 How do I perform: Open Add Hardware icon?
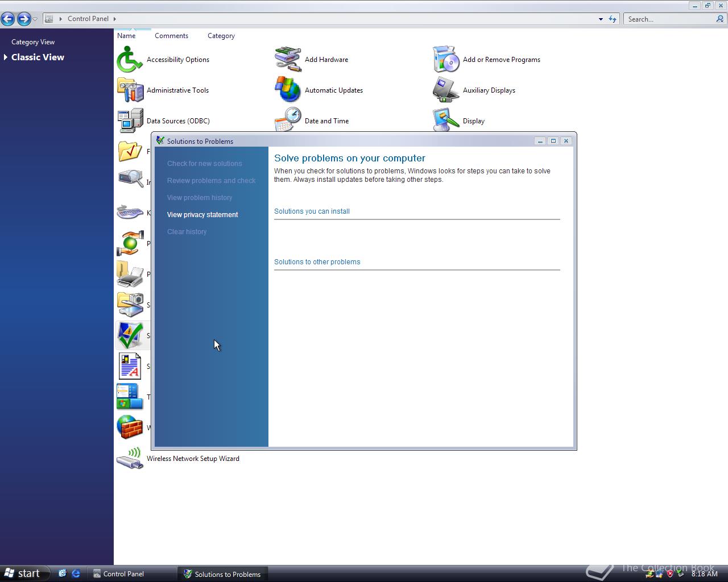(288, 60)
